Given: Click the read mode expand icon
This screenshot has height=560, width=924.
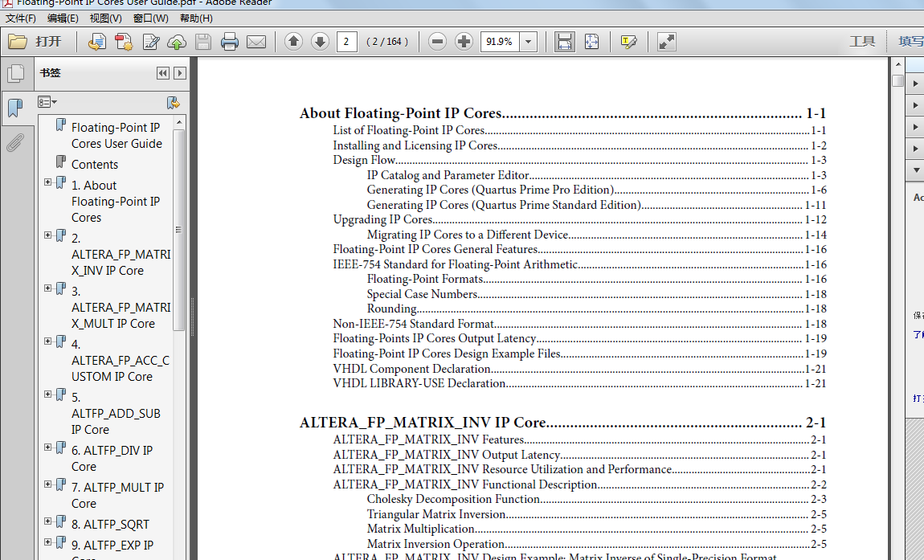Looking at the screenshot, I should (666, 41).
